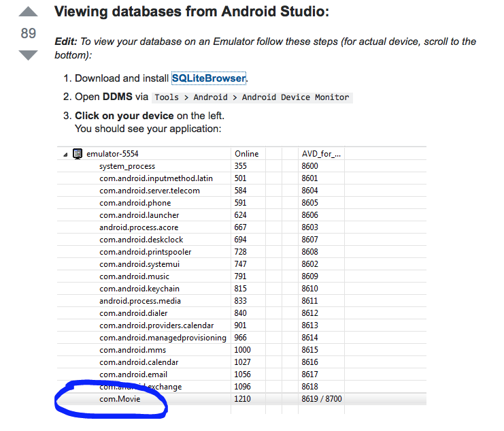The height and width of the screenshot is (431, 504).
Task: Select the system_process row
Action: [x=241, y=166]
